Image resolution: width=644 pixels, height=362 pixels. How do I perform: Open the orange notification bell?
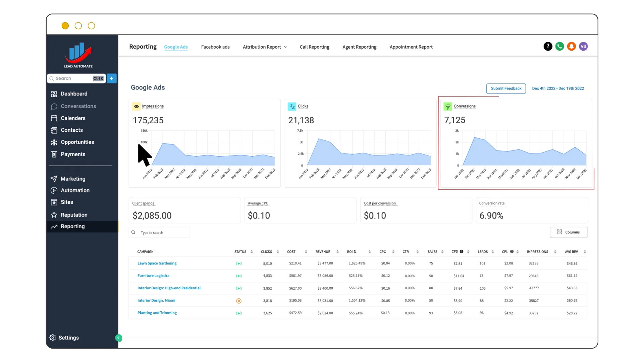click(571, 46)
